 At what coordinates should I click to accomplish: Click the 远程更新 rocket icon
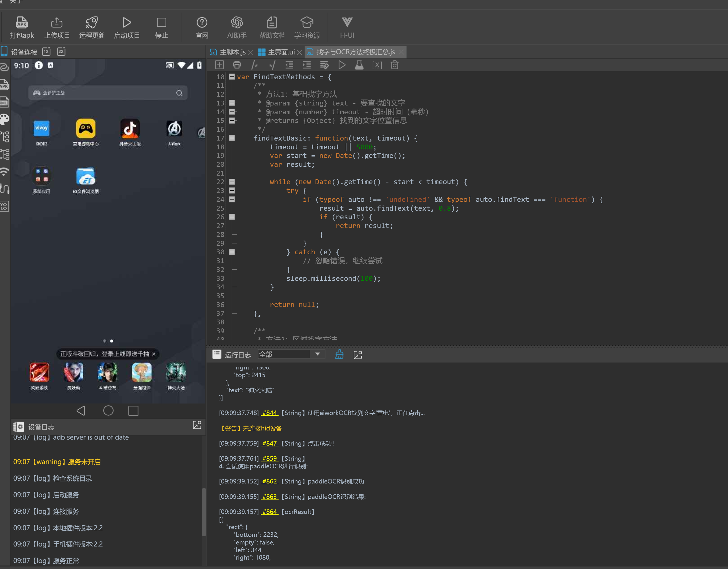92,23
